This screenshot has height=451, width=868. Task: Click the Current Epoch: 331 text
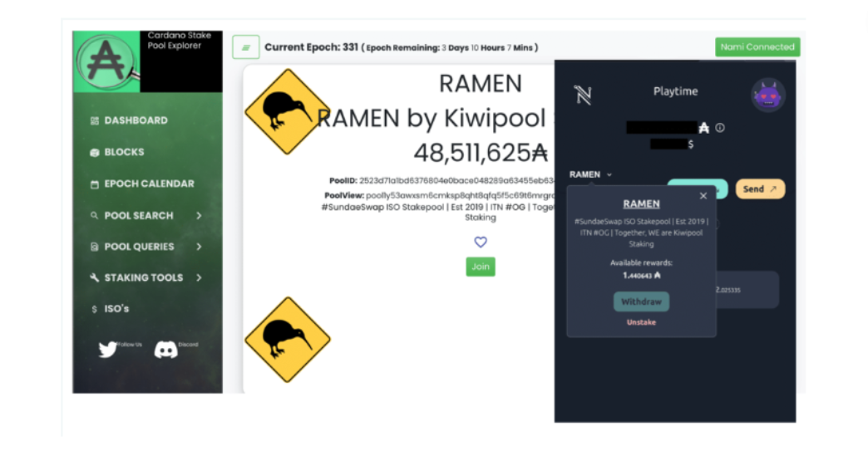pos(311,47)
